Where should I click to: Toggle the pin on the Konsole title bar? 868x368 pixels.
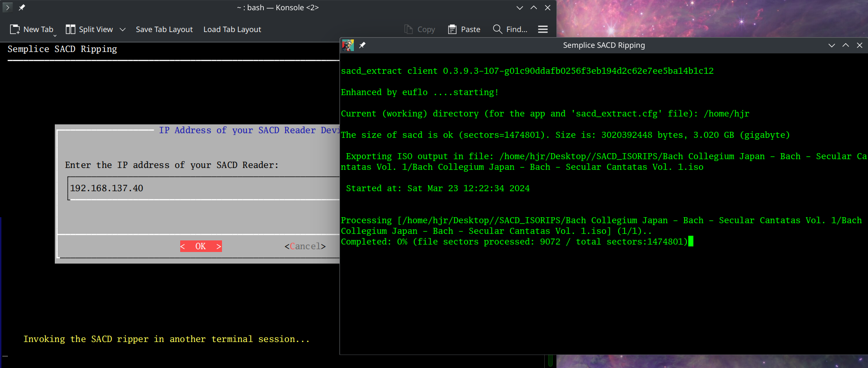(22, 7)
